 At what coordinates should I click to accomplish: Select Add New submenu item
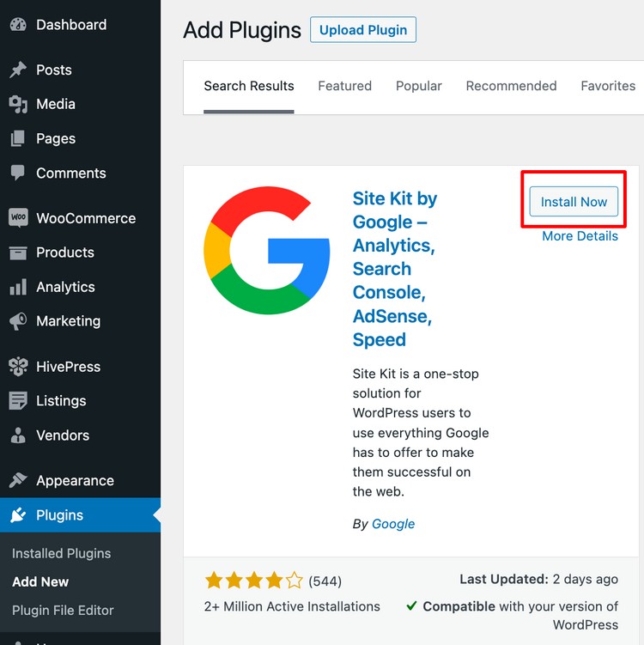40,581
